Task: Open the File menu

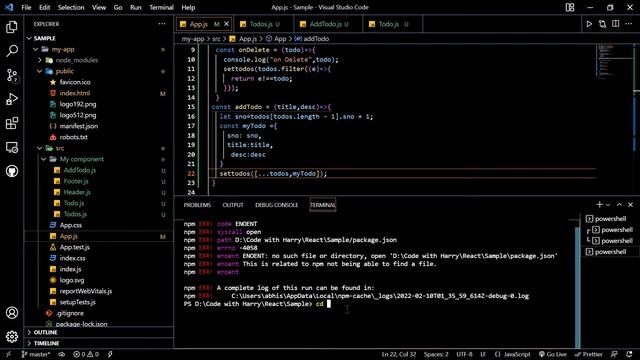Action: pos(26,7)
